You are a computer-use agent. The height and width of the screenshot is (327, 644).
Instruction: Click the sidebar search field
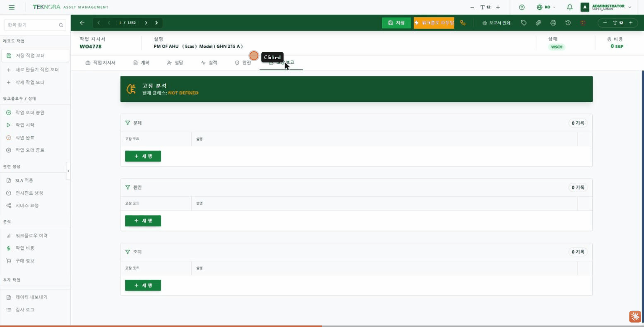tap(35, 25)
